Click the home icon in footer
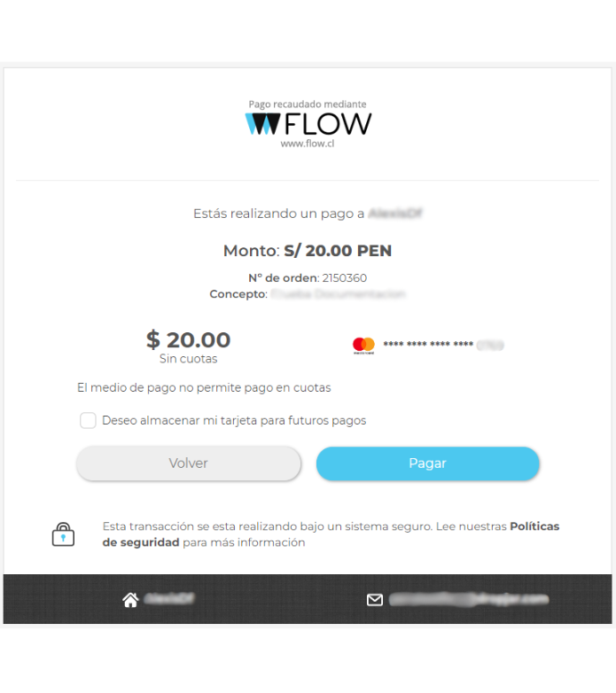 pos(130,600)
